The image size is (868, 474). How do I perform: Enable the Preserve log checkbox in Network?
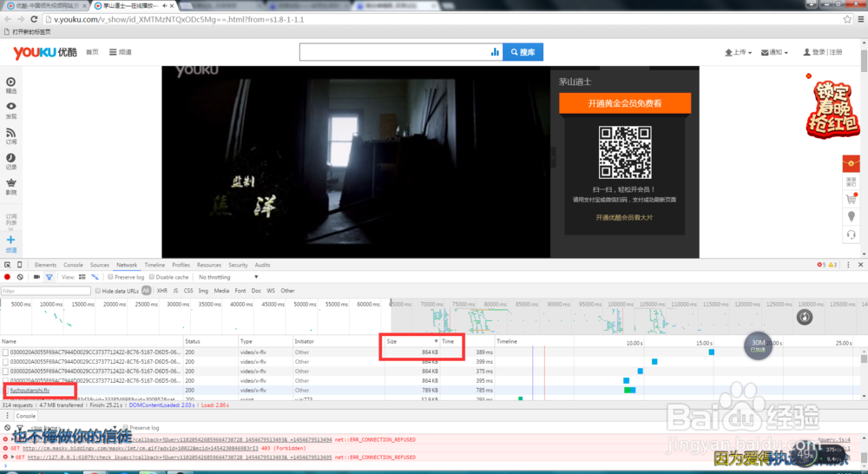[110, 277]
